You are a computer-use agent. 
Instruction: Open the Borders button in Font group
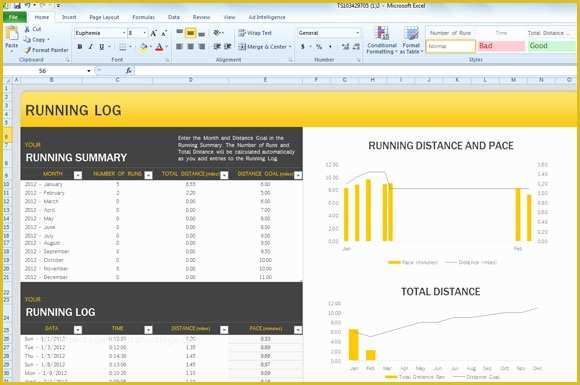tap(122, 47)
